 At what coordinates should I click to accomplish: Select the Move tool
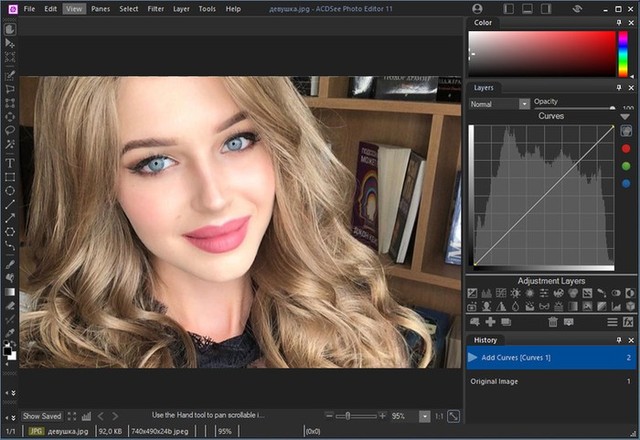[10, 44]
